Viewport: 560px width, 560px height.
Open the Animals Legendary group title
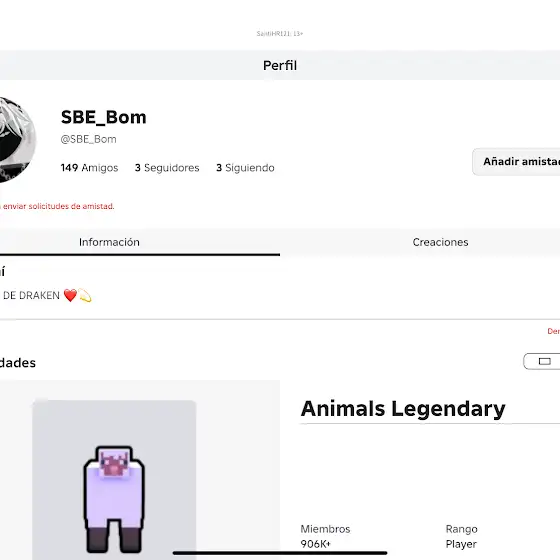[x=403, y=409]
